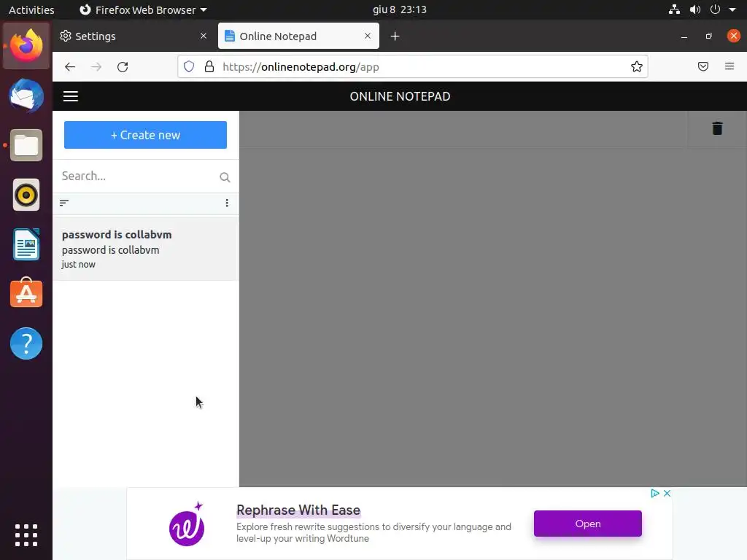Open the three-dot note list options

click(227, 203)
